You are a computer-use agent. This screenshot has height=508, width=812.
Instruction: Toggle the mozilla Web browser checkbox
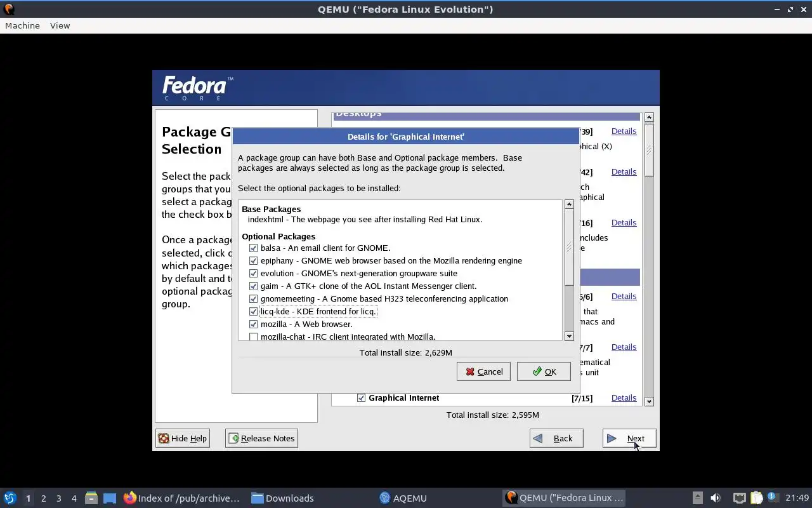(x=254, y=324)
